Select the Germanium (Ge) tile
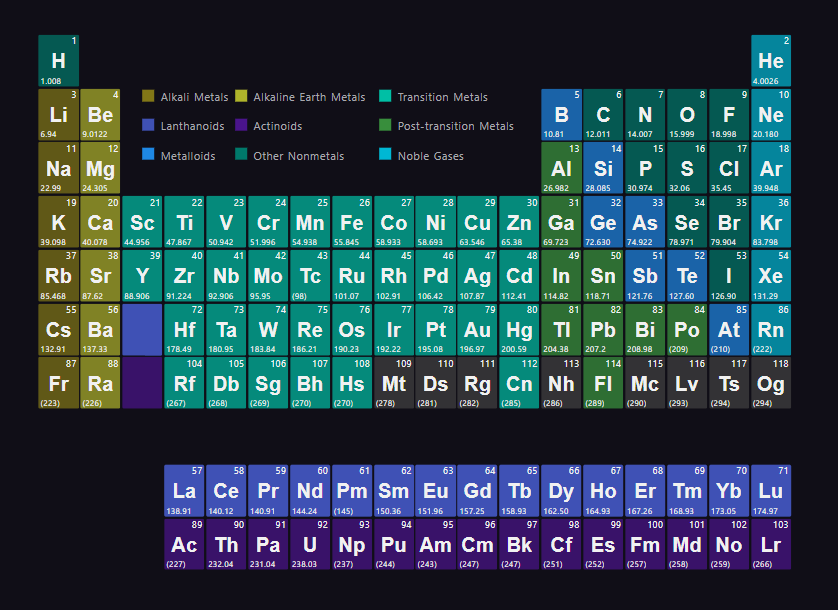The width and height of the screenshot is (838, 610). [x=603, y=222]
